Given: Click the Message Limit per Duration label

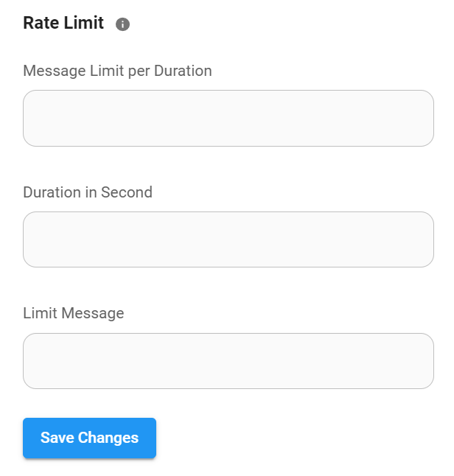Looking at the screenshot, I should click(117, 71).
